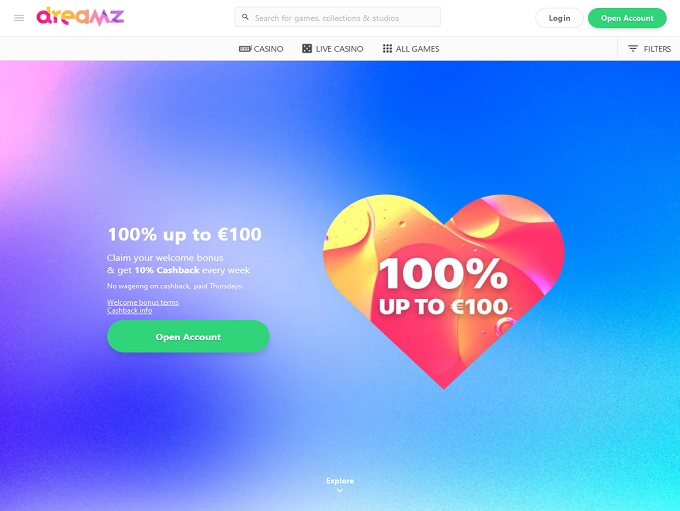Focus the games search field

click(x=338, y=17)
